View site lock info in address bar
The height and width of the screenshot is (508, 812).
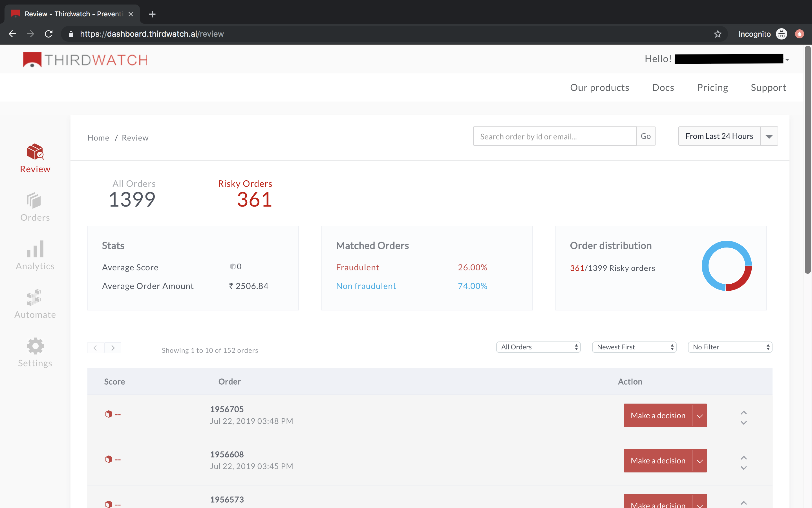coord(71,34)
